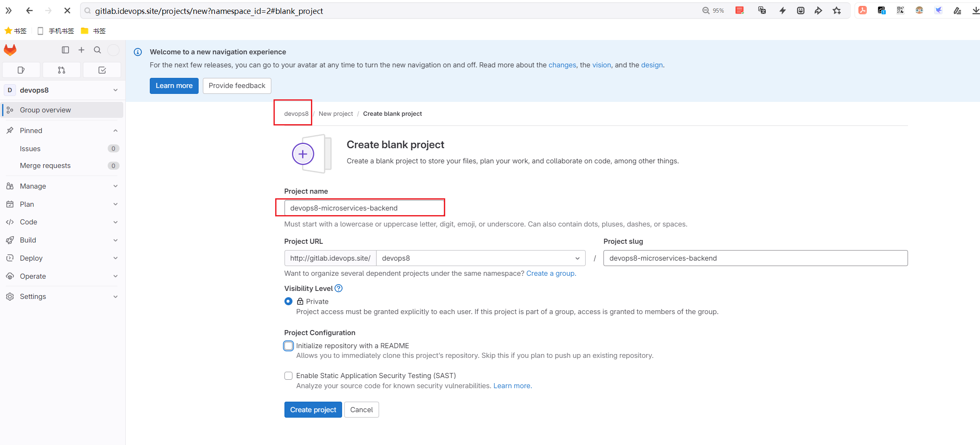Click into the Project slug field

755,258
